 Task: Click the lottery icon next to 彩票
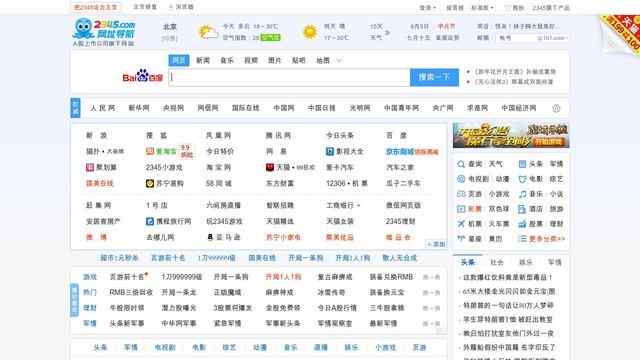[461, 209]
